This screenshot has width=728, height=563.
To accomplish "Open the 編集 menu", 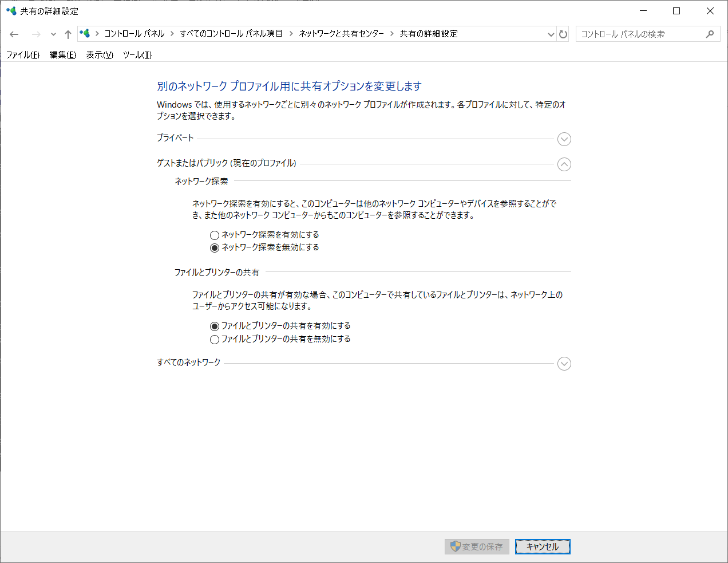I will click(62, 55).
